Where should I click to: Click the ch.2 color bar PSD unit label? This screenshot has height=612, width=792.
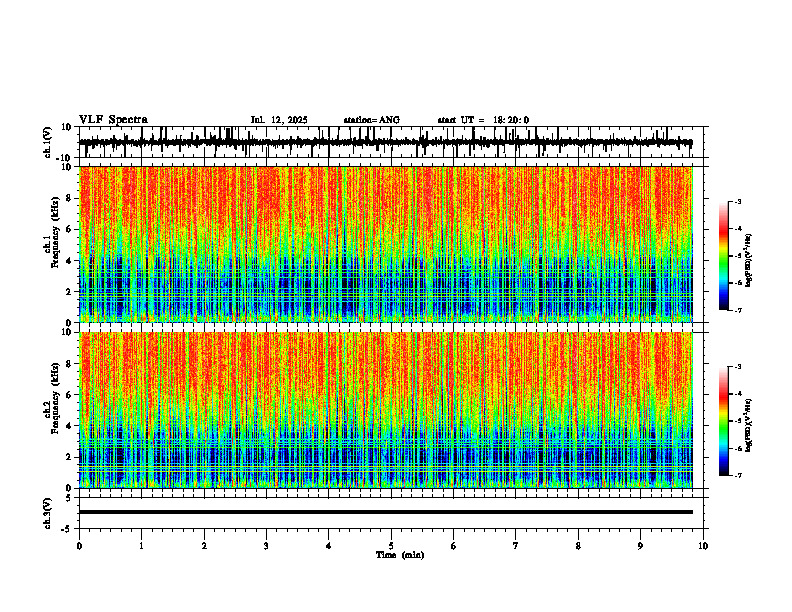(749, 426)
